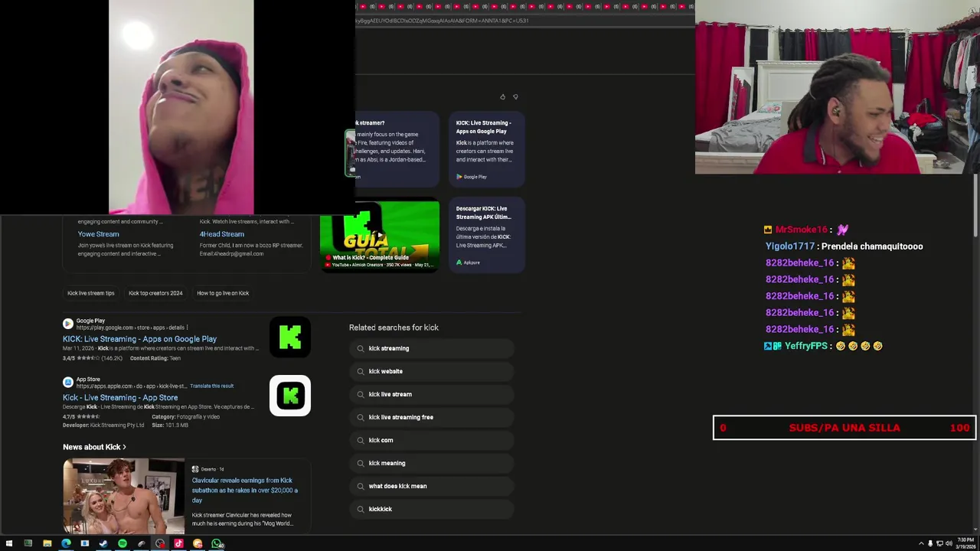Click 'What is Kick? - Complete Guide' video thumbnail
Image resolution: width=980 pixels, height=551 pixels.
click(380, 235)
